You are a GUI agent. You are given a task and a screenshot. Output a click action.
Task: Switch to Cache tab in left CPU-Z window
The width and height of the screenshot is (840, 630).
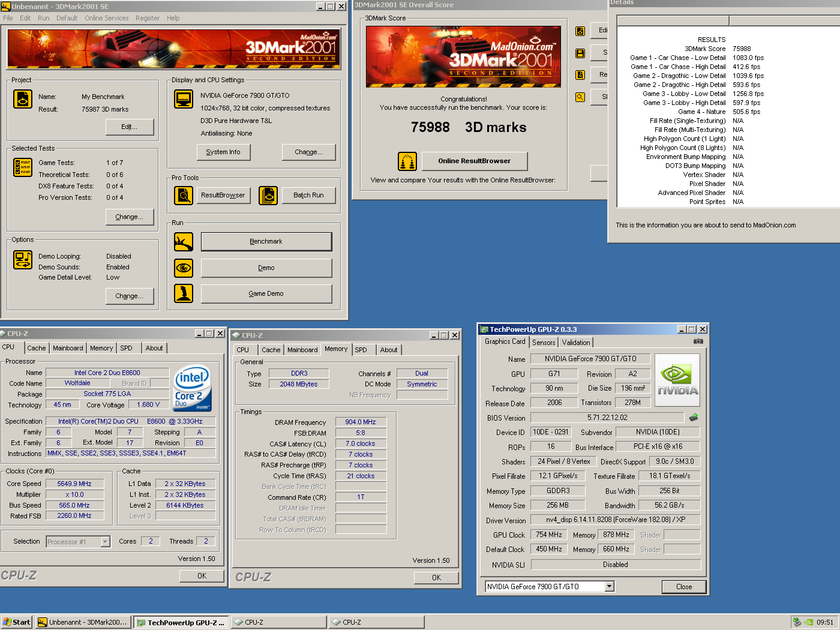pyautogui.click(x=36, y=348)
